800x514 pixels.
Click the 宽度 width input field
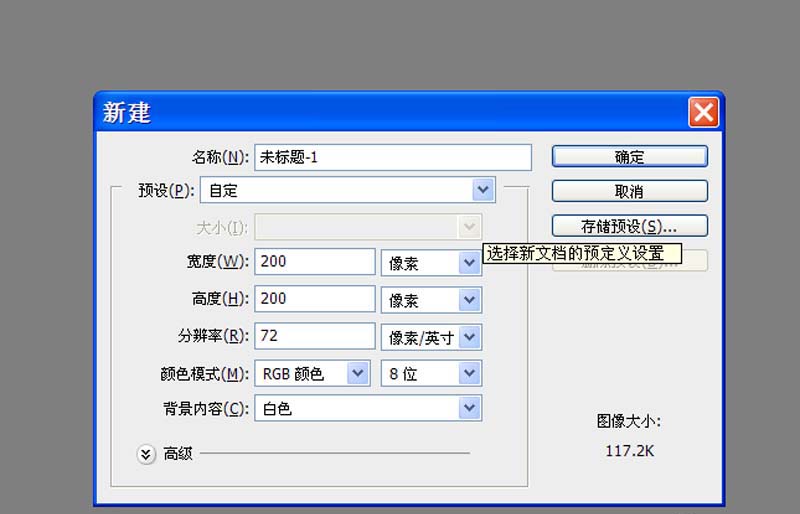(x=315, y=262)
